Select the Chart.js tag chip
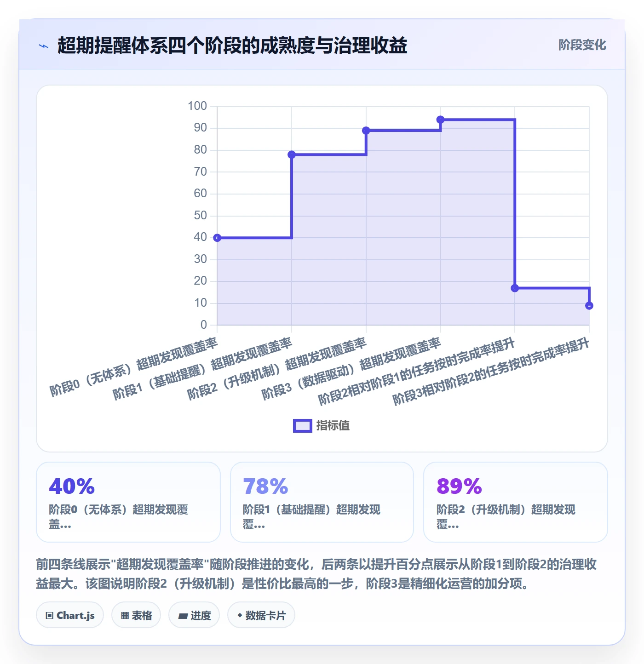This screenshot has width=644, height=664. point(70,615)
